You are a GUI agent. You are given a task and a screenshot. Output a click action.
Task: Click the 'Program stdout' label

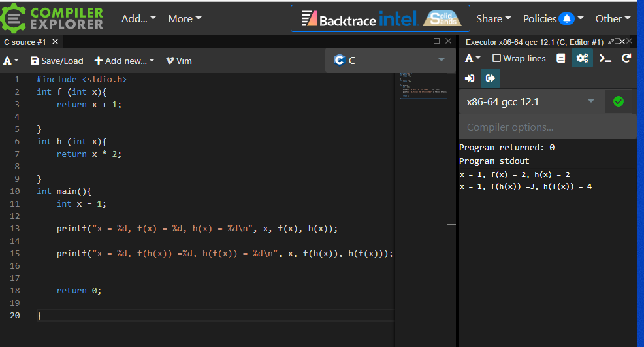click(494, 161)
